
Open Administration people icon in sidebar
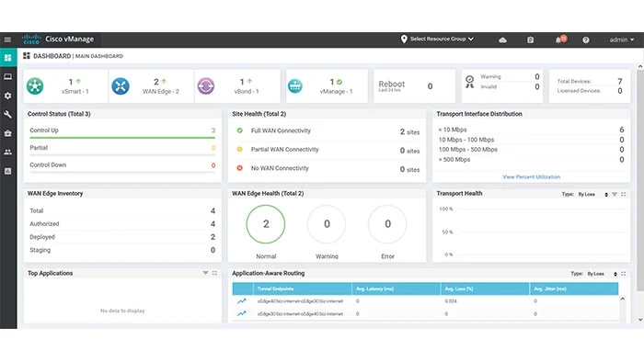click(7, 153)
